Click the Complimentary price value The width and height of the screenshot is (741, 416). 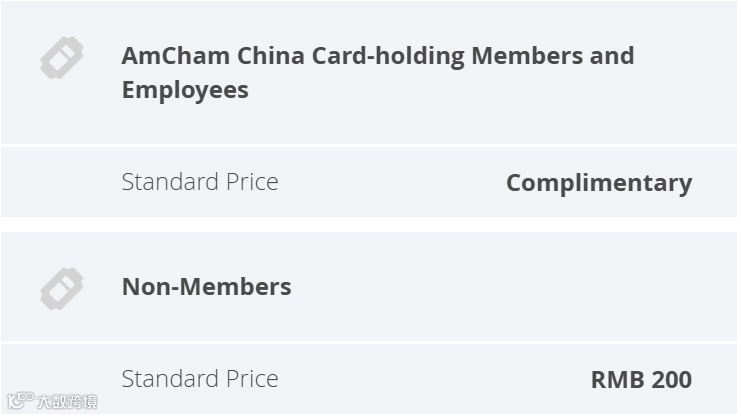[598, 183]
